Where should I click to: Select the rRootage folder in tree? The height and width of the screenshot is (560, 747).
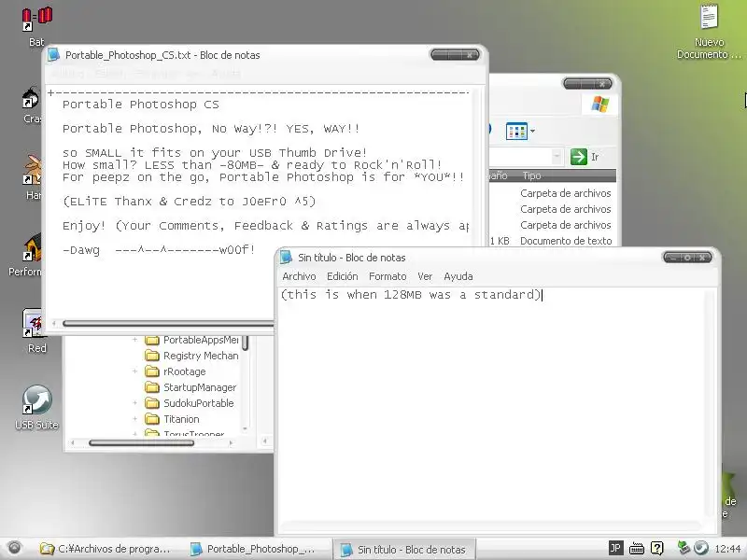pos(184,371)
